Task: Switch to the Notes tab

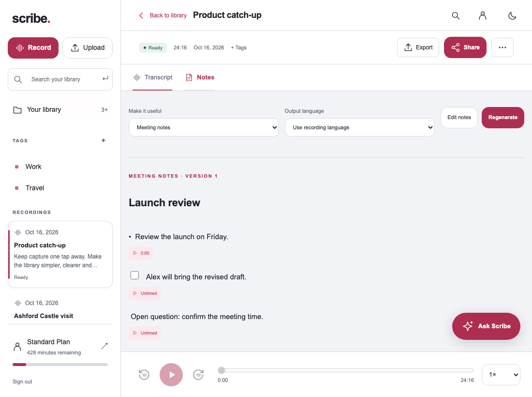Action: pyautogui.click(x=199, y=77)
